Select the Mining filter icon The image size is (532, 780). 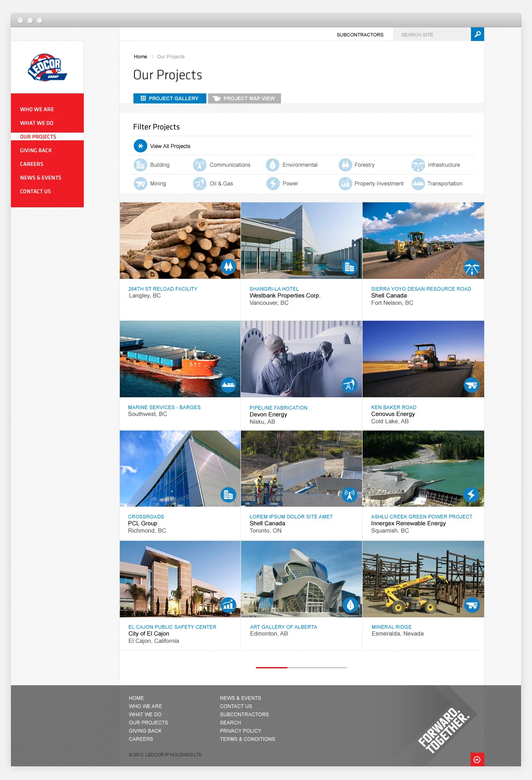[x=140, y=184]
